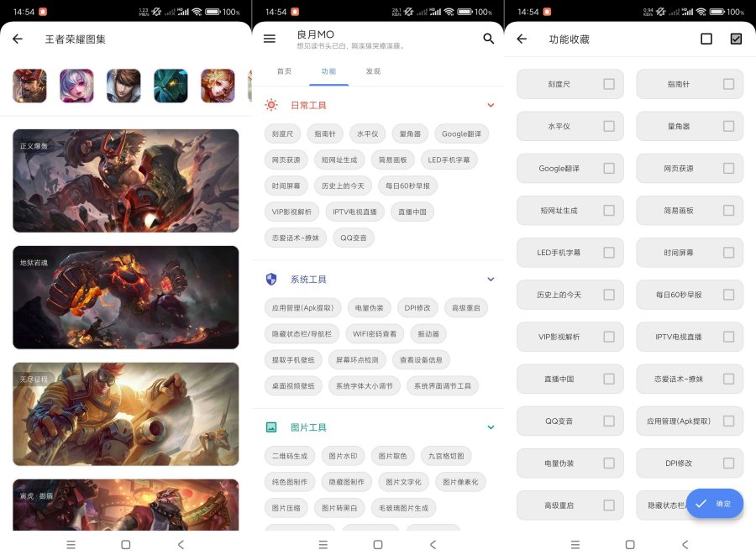Screen dimensions: 756x560
Task: Click the sun icon beside 日常工具
Action: click(272, 105)
